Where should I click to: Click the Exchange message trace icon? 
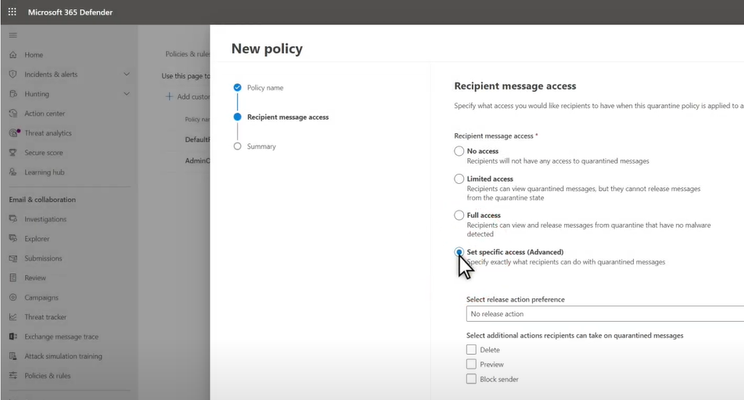(13, 336)
